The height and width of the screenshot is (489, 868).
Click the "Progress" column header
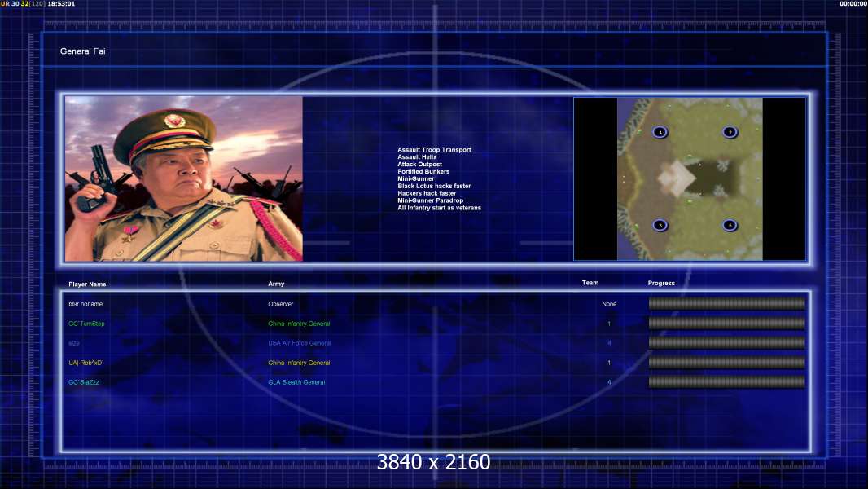coord(661,283)
